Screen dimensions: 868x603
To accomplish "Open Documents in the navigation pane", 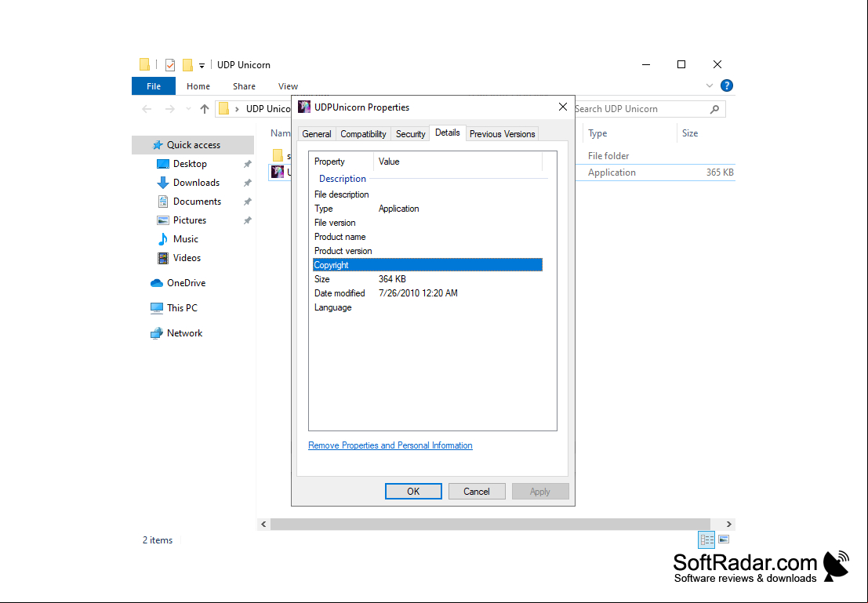I will click(197, 202).
